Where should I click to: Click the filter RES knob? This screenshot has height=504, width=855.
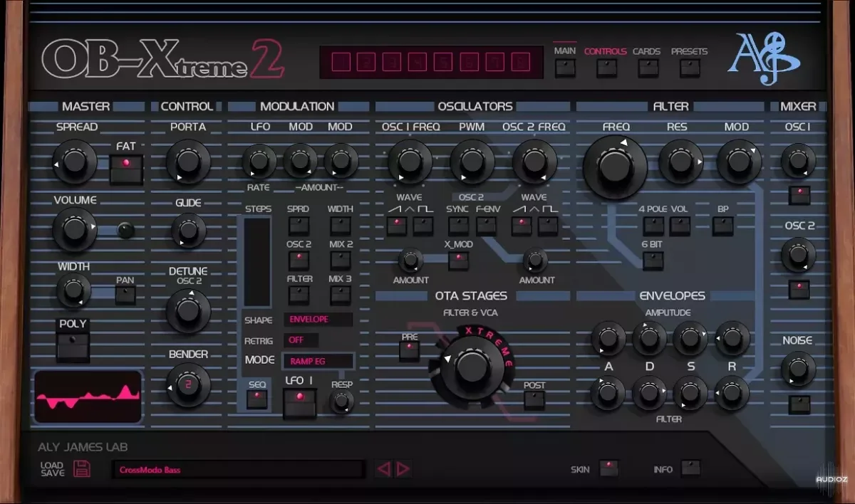(681, 162)
